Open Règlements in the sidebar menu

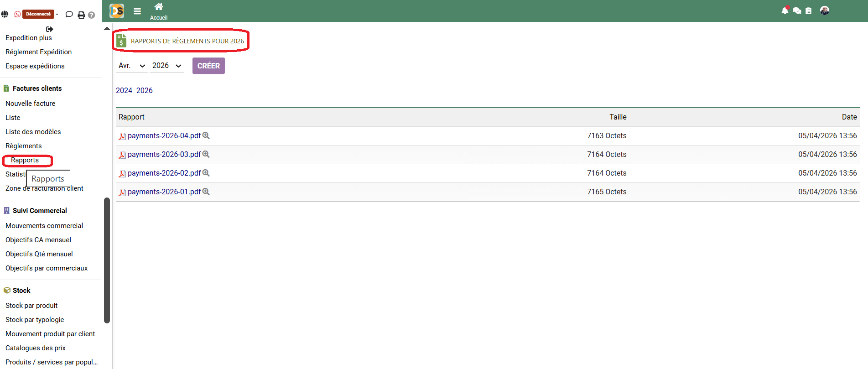point(24,146)
